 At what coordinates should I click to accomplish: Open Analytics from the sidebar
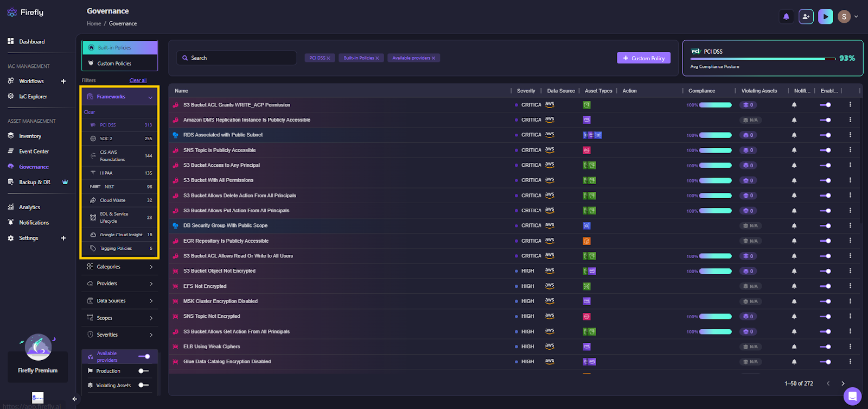click(x=29, y=207)
